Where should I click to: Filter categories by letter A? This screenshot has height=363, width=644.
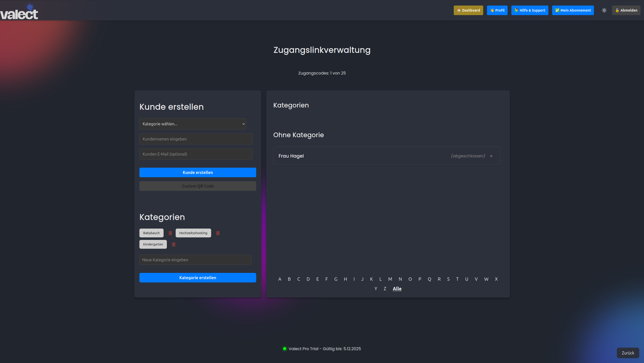[280, 279]
